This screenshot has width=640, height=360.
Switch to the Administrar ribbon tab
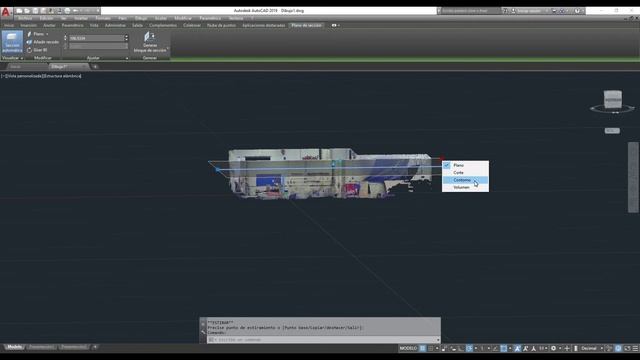(x=116, y=25)
